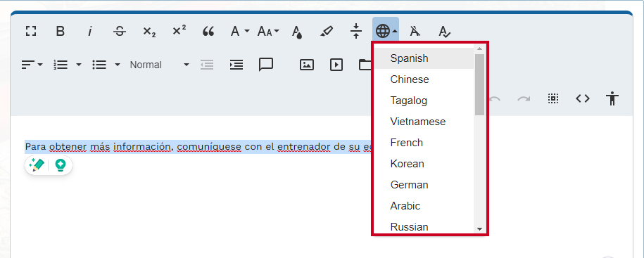Apply bold formatting
The image size is (644, 258).
click(61, 31)
